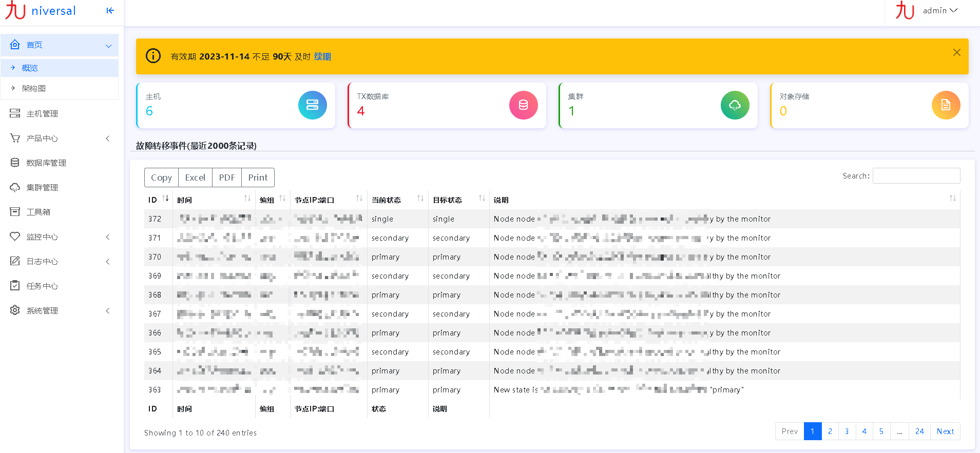Dismiss the yellow expiry warning banner

(x=956, y=52)
